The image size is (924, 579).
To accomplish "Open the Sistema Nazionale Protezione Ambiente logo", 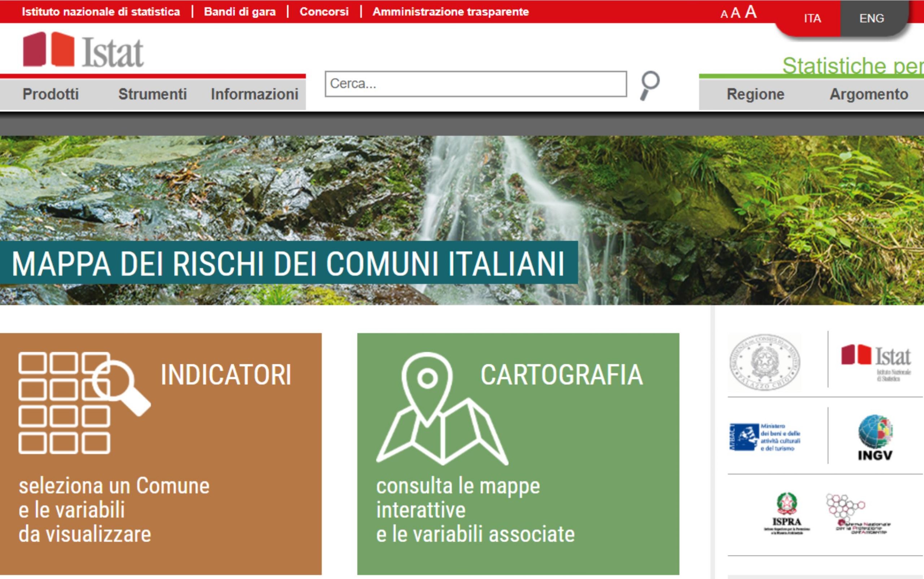I will [858, 514].
